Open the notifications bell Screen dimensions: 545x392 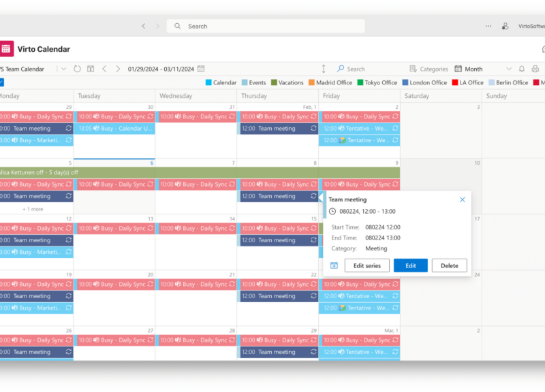click(x=522, y=69)
